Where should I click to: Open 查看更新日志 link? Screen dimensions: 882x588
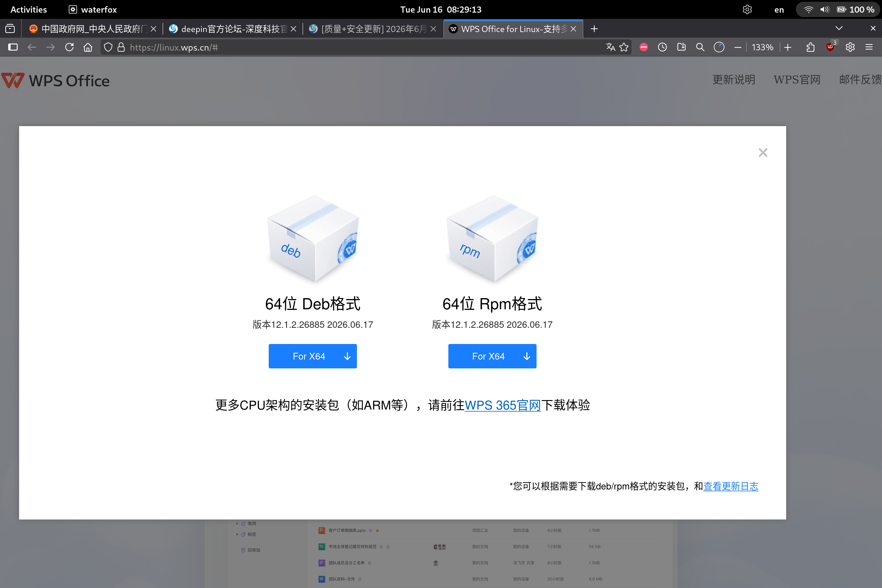(x=731, y=486)
